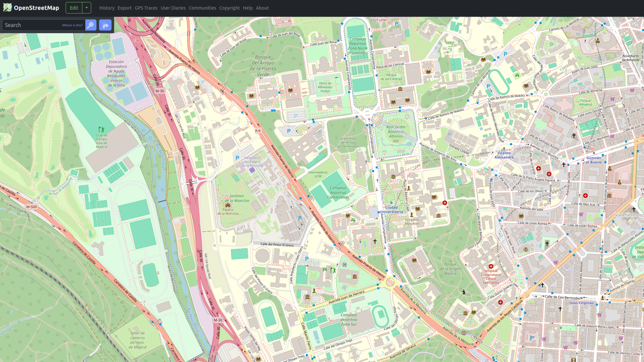The image size is (644, 362).
Task: Click the red medical marker near Real Jardín Botánico
Action: point(445,203)
